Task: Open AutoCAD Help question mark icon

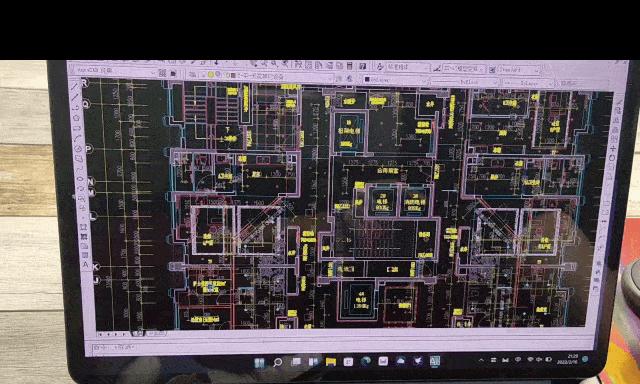Action: coord(362,66)
